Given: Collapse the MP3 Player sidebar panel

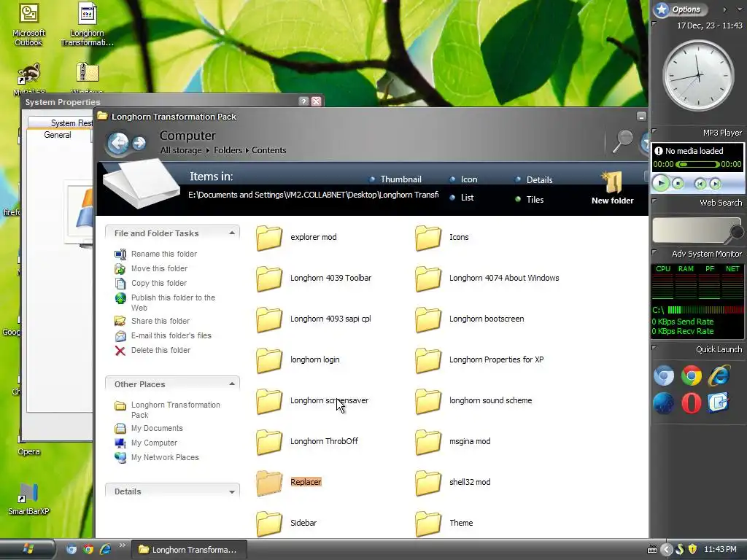Looking at the screenshot, I should coord(654,131).
